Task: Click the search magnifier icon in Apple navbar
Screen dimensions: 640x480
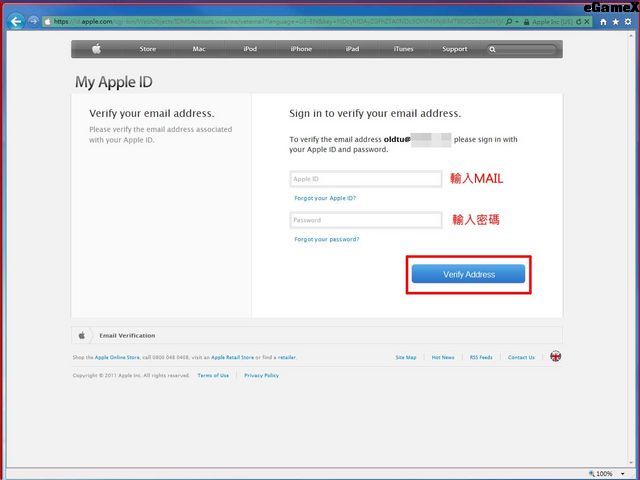Action: 492,49
